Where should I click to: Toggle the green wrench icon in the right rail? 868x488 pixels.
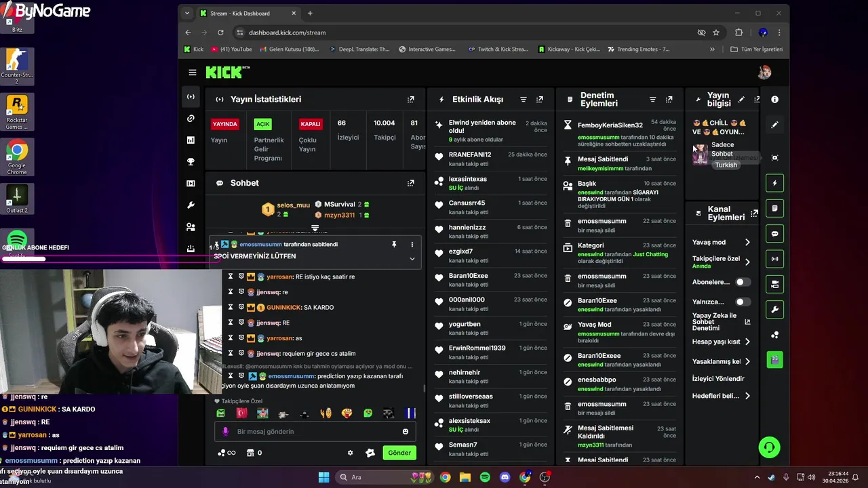click(x=774, y=310)
